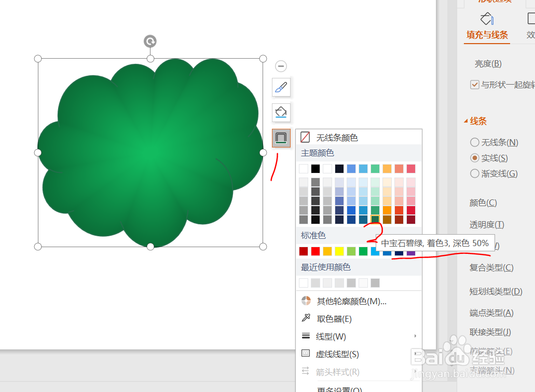
Task: Pick the yellow standard color swatch
Action: pyautogui.click(x=339, y=251)
